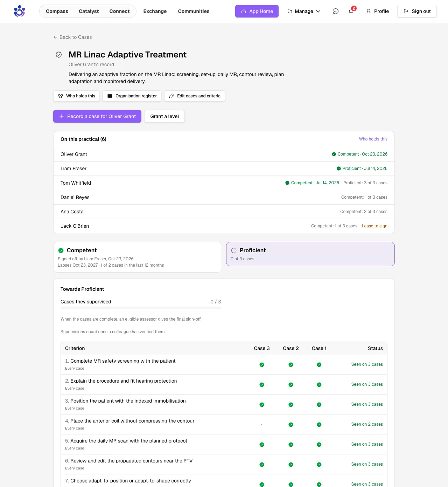The width and height of the screenshot is (448, 487).
Task: Click the check mark for criterion 3, Case 1
Action: pyautogui.click(x=319, y=405)
